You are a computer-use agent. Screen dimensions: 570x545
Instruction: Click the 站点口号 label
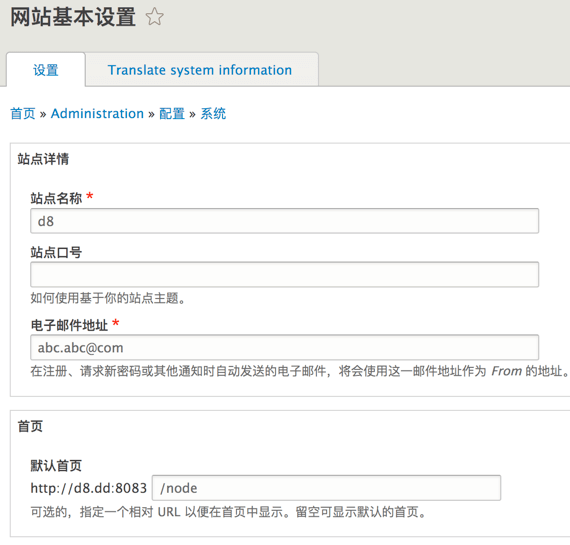click(x=56, y=252)
